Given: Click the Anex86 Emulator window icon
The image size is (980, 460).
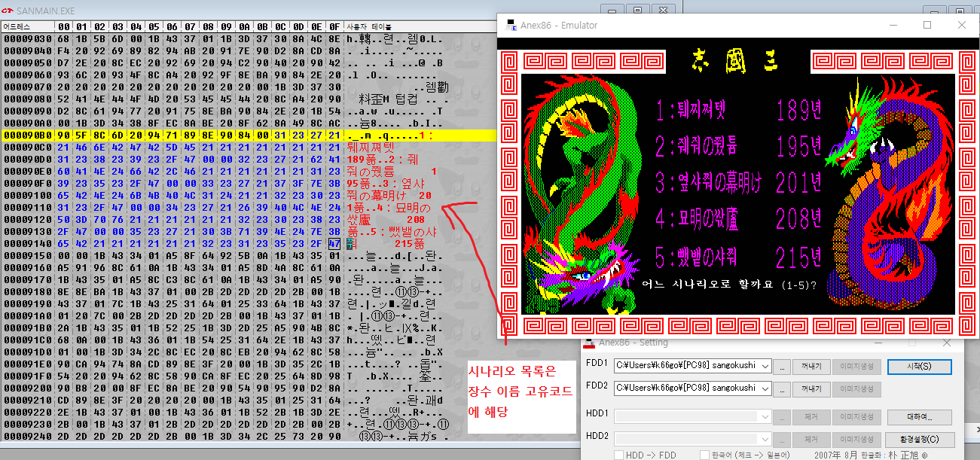Looking at the screenshot, I should [510, 25].
